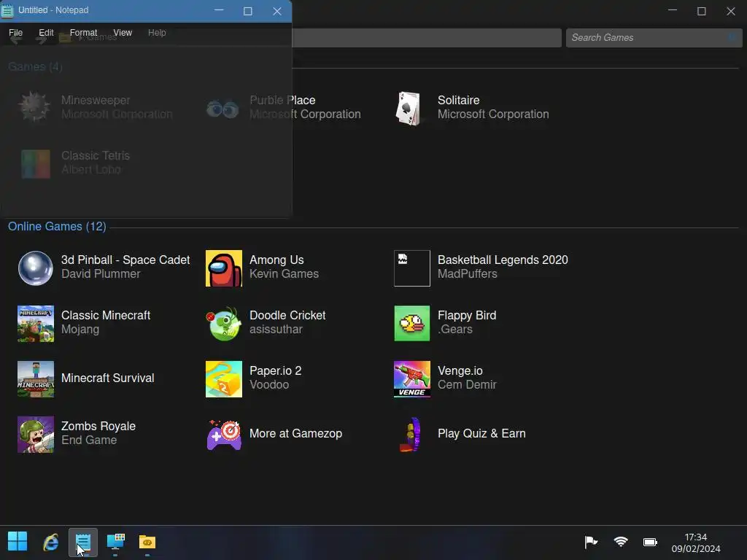Collapse the Games (4) group header
Viewport: 747px width, 560px height.
coord(35,66)
